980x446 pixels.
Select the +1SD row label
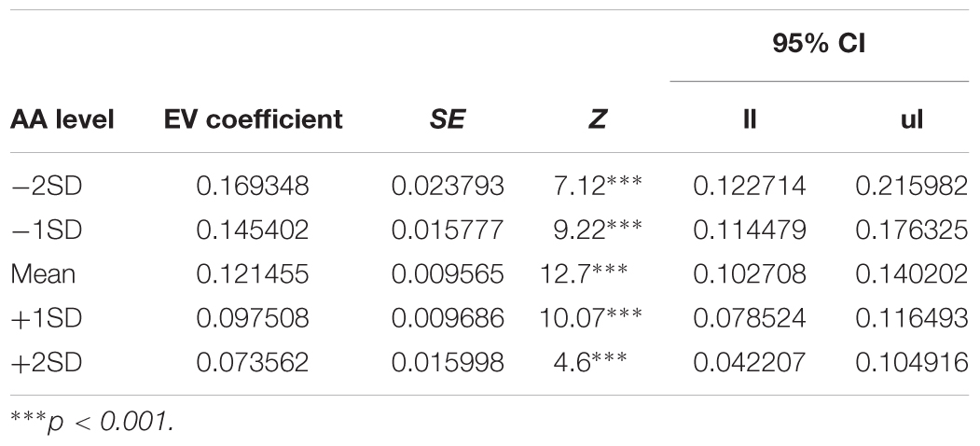47,318
